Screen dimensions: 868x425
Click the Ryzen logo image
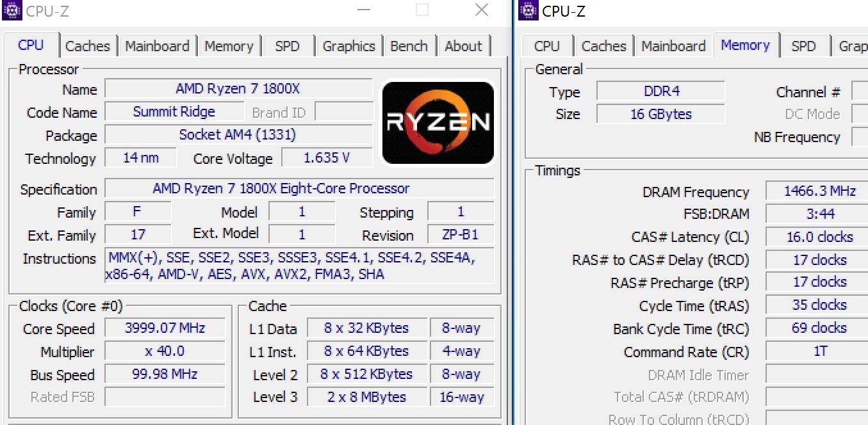[x=438, y=122]
